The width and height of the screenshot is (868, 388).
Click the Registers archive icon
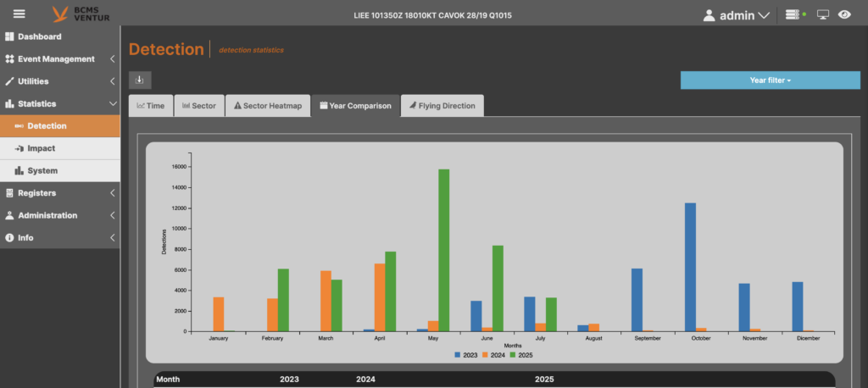point(8,193)
